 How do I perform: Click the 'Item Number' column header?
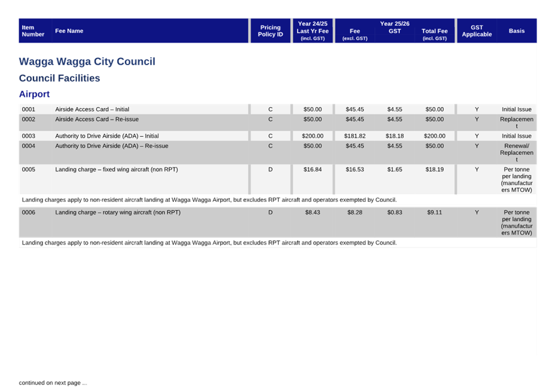33,31
